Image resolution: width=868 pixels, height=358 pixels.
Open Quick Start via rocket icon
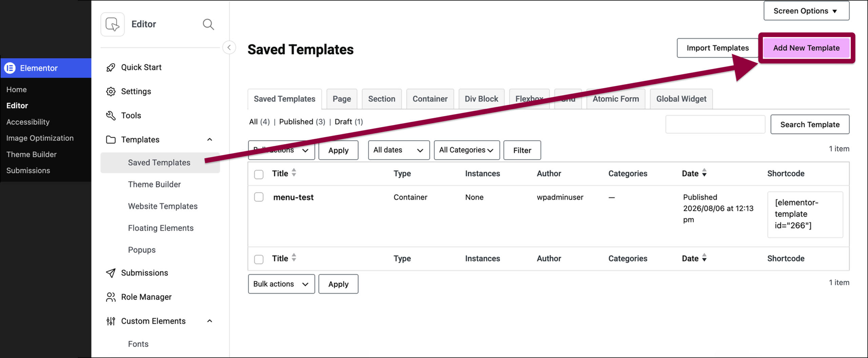click(111, 67)
